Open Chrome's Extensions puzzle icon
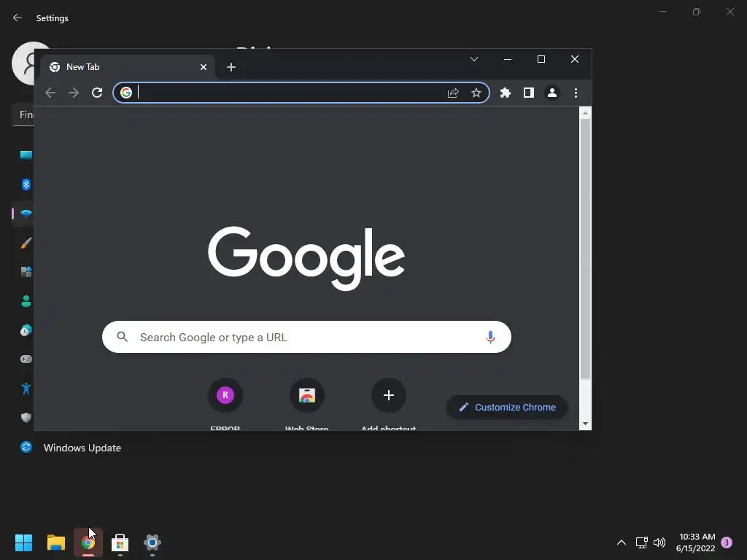Image resolution: width=747 pixels, height=560 pixels. tap(506, 93)
